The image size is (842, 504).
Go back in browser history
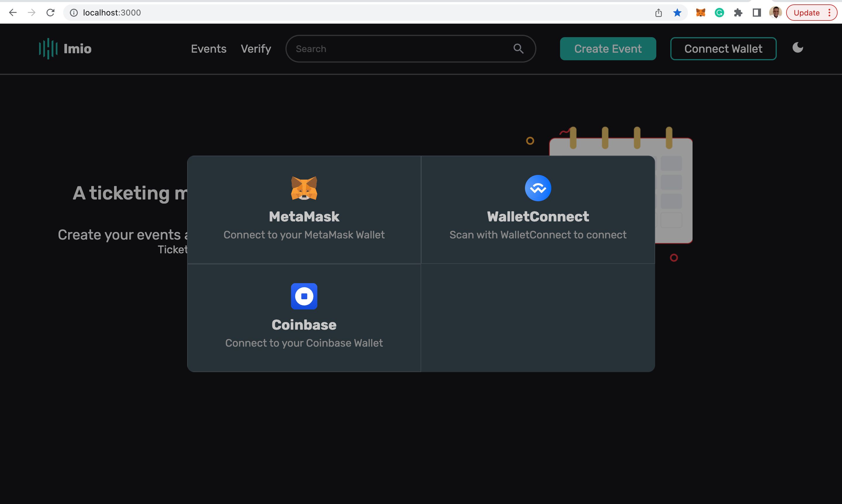[x=13, y=13]
